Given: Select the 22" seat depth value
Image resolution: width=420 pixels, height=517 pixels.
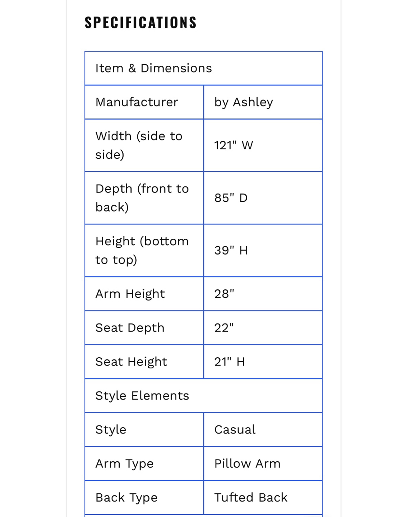Looking at the screenshot, I should 224,328.
